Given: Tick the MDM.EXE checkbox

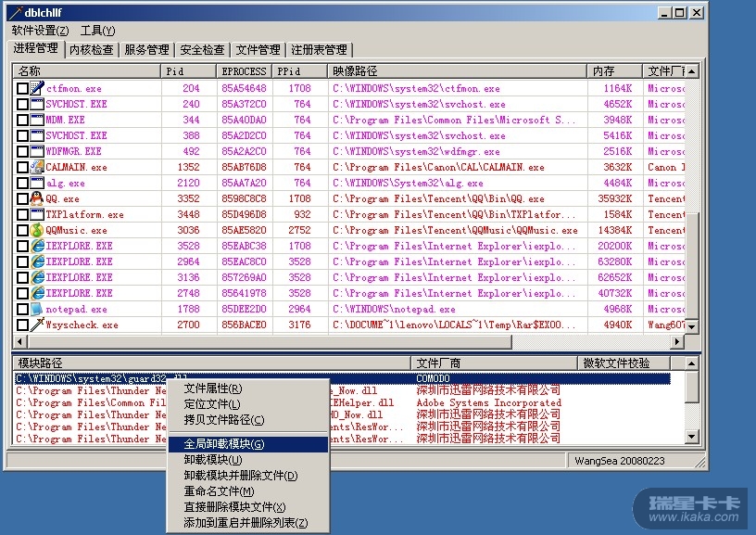Looking at the screenshot, I should [x=22, y=121].
